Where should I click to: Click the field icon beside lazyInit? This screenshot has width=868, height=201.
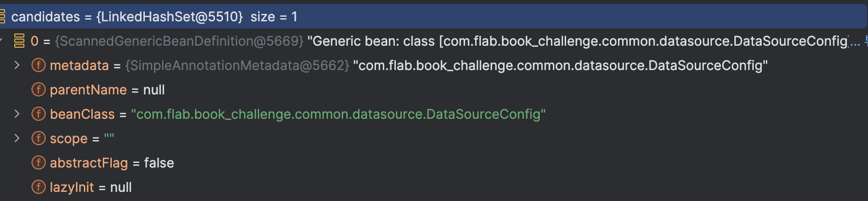(38, 187)
